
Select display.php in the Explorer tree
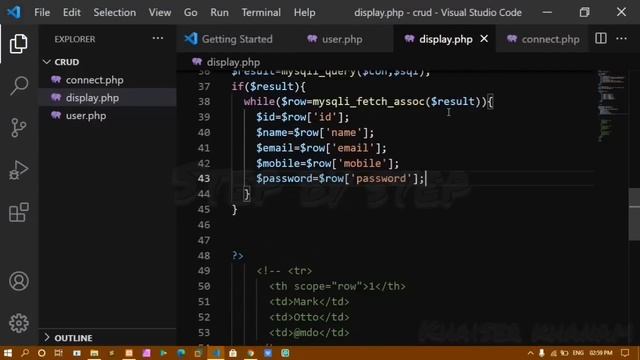[92, 98]
